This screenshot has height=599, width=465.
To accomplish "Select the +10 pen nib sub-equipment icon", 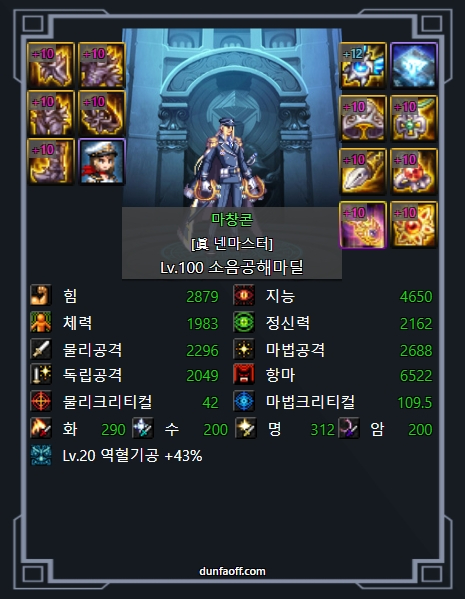I will tap(363, 172).
